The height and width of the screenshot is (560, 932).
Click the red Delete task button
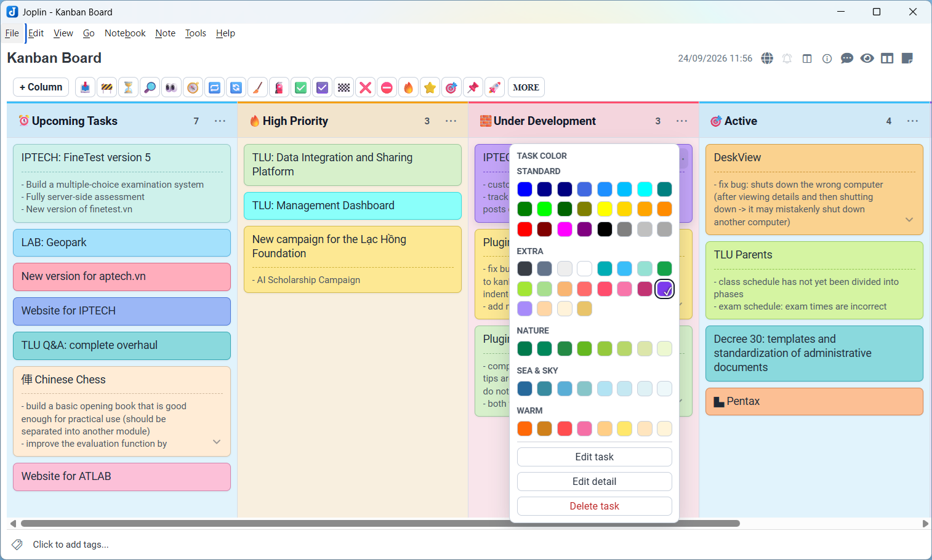(594, 506)
